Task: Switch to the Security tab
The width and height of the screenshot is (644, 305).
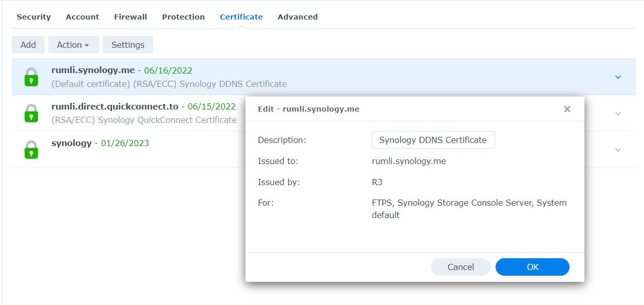Action: (x=34, y=17)
